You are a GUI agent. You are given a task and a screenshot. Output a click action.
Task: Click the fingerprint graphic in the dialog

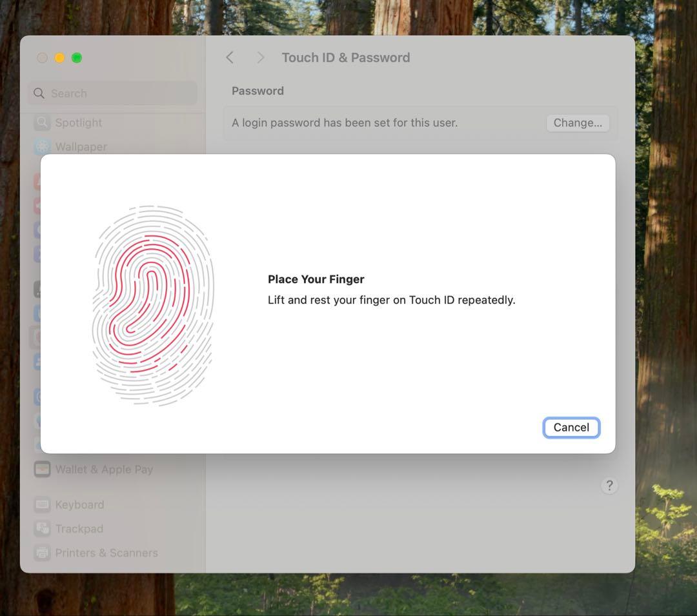(153, 306)
